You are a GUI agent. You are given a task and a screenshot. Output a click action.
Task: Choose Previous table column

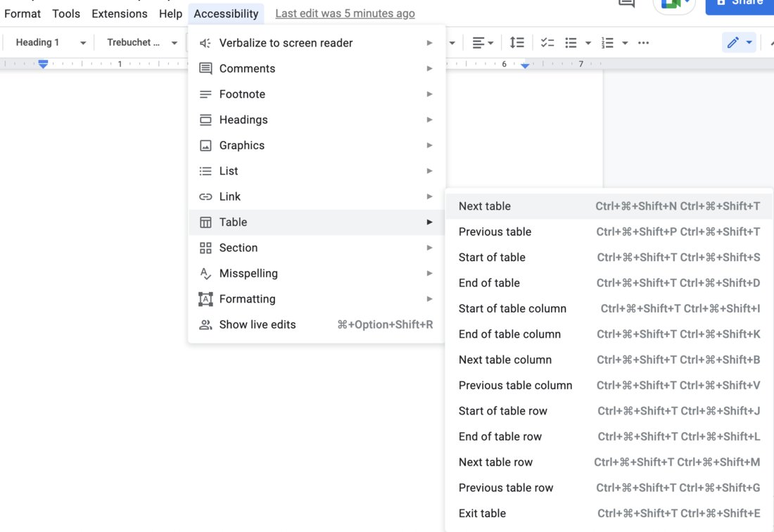(x=609, y=386)
